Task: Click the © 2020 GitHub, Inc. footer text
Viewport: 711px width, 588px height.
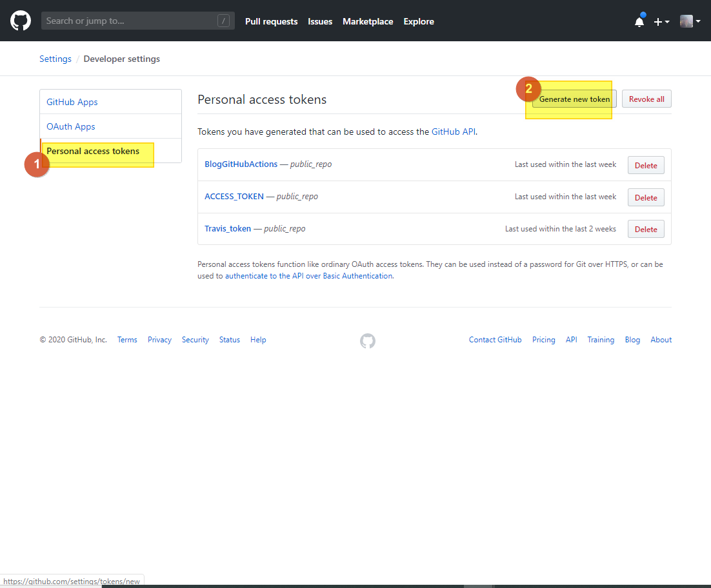Action: (73, 340)
